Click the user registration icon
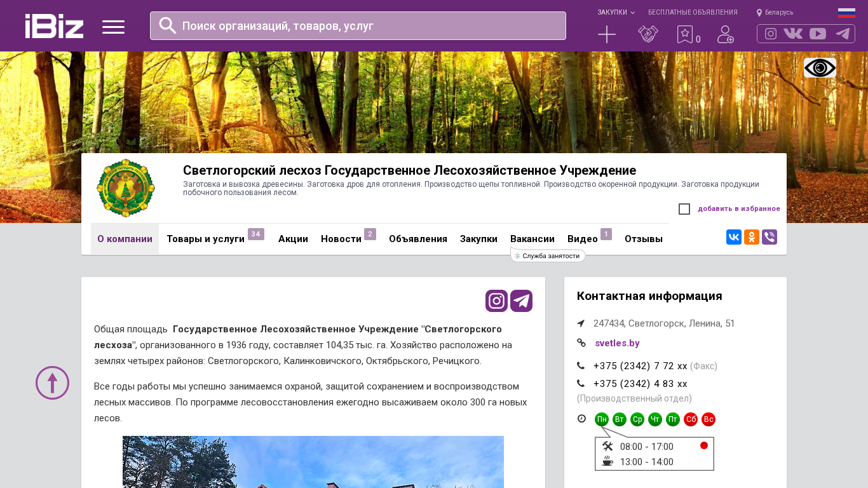The image size is (868, 488). point(726,34)
